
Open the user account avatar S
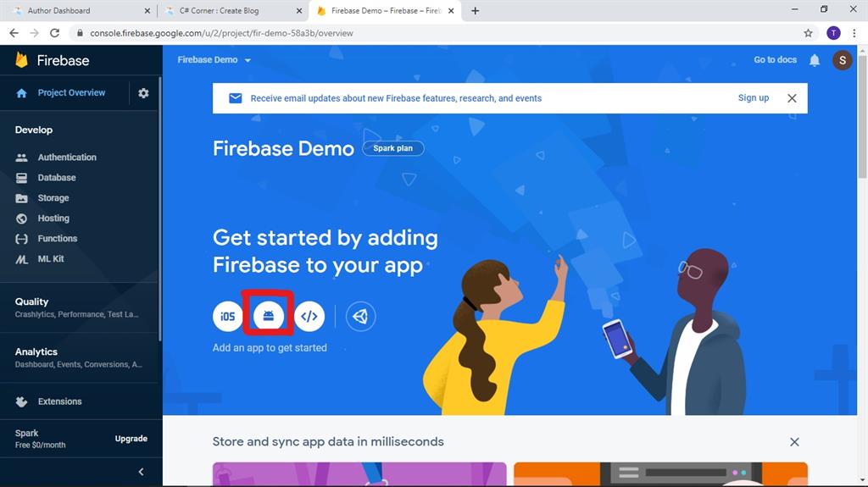(x=842, y=60)
